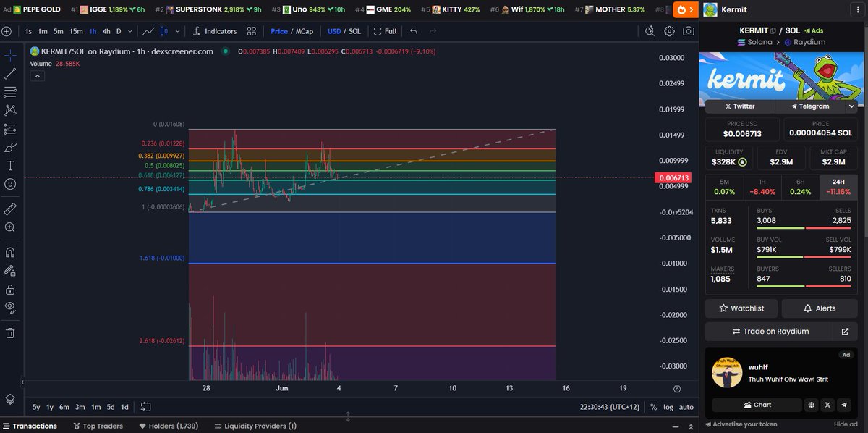The height and width of the screenshot is (433, 868).
Task: Select the trend line drawing tool
Action: click(x=10, y=73)
